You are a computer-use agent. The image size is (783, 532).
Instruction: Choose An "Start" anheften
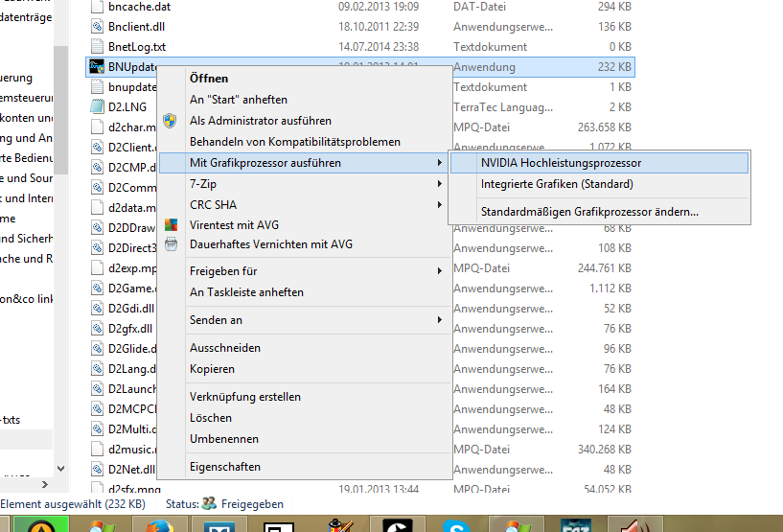pos(304,100)
